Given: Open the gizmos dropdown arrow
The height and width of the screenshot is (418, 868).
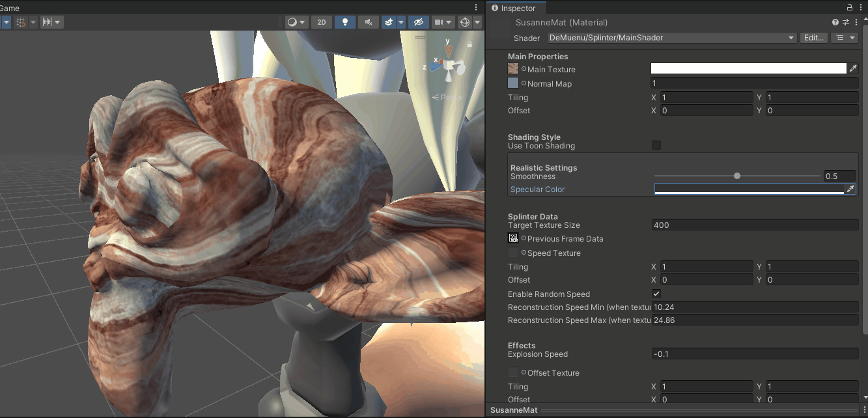Looking at the screenshot, I should pyautogui.click(x=477, y=22).
